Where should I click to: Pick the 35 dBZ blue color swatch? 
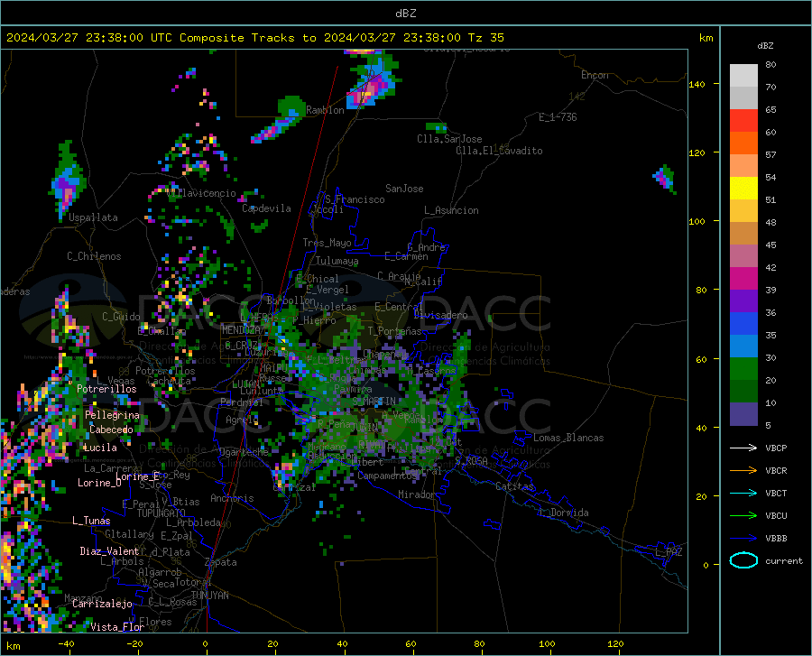click(x=743, y=324)
